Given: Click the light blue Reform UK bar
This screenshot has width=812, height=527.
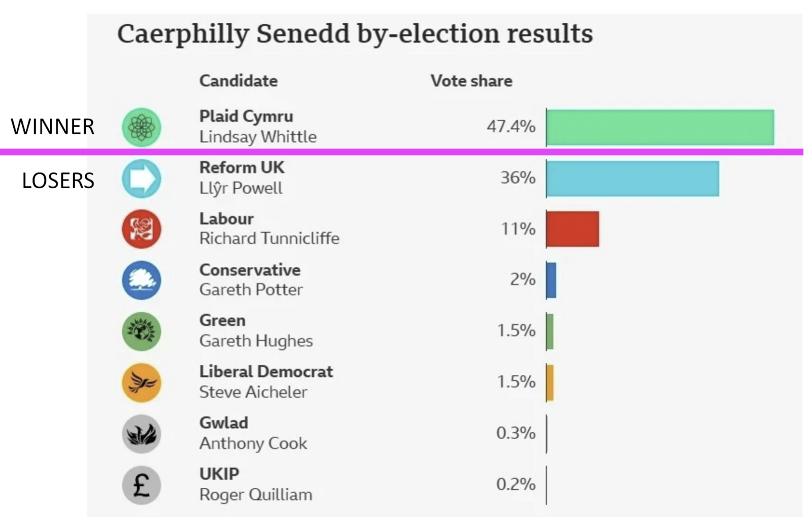Looking at the screenshot, I should pyautogui.click(x=632, y=179).
